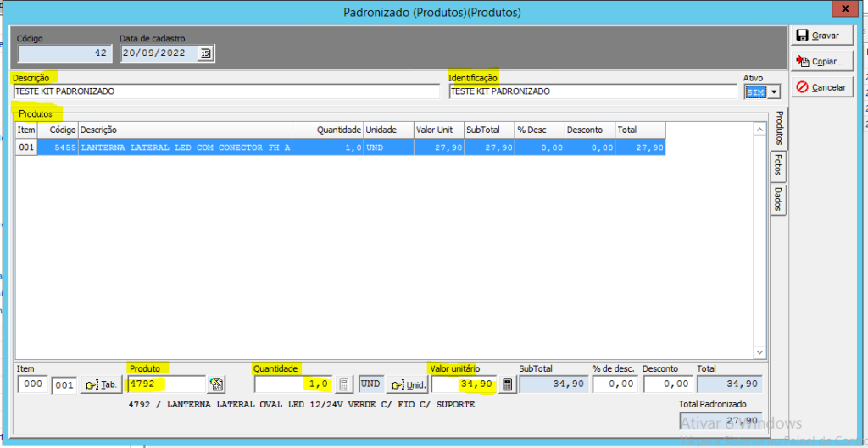Click the Data de cadastro date field
This screenshot has height=448, width=868.
[159, 53]
